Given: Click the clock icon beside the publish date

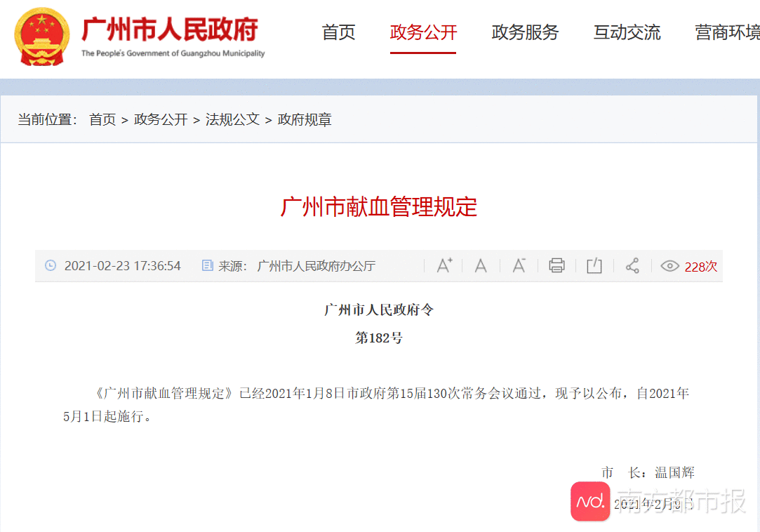Looking at the screenshot, I should coord(49,265).
